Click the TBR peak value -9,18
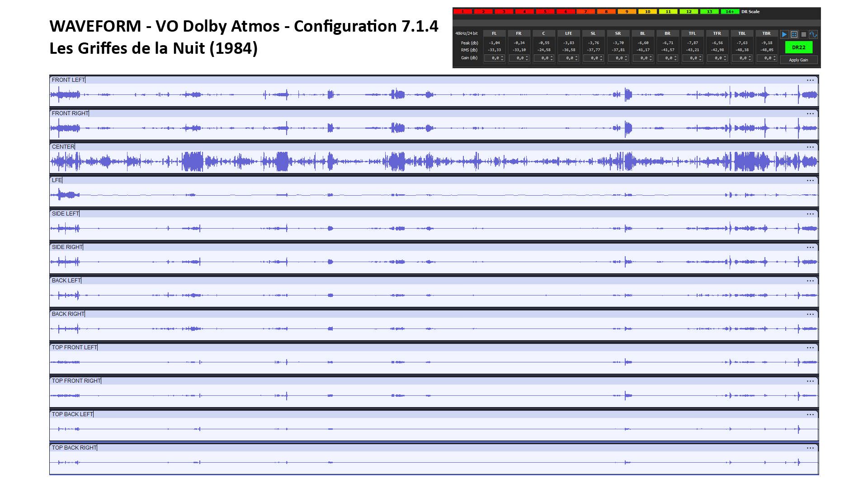This screenshot has height=488, width=868. click(x=767, y=43)
